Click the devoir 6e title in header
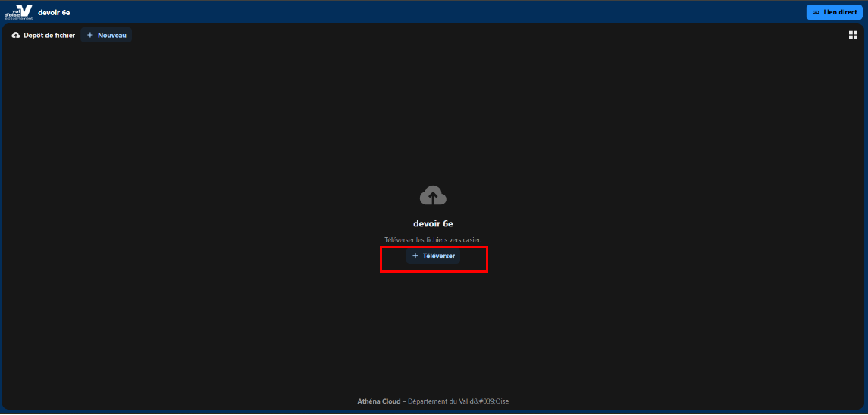 coord(54,12)
